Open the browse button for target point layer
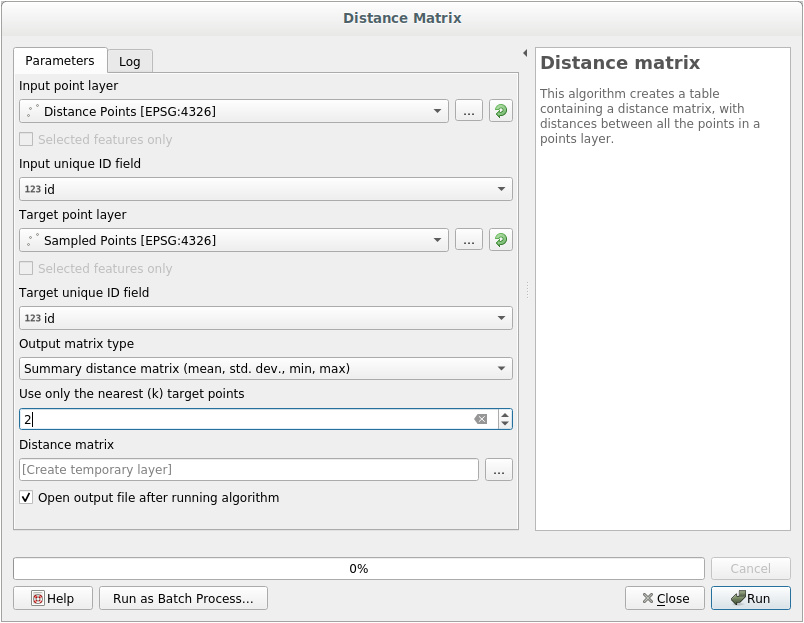Screen dimensions: 804x623 468,240
